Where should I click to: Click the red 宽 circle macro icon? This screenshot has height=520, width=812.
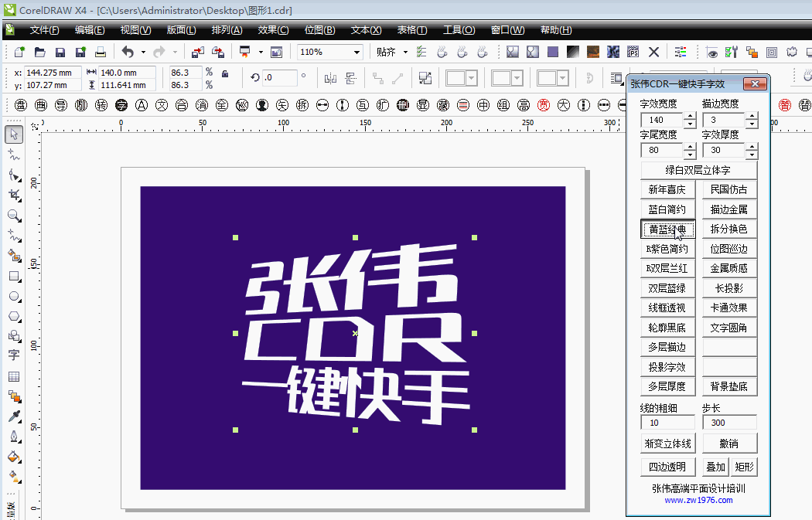click(x=543, y=106)
